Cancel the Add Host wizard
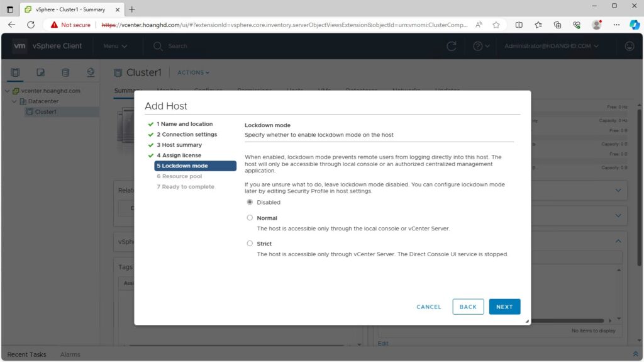Image resolution: width=644 pixels, height=362 pixels. point(429,307)
